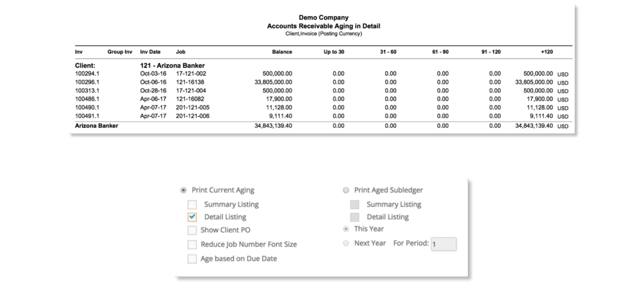644x284 pixels.
Task: Click the Client,Invoice (Posting Currency) subtitle
Action: tap(323, 34)
